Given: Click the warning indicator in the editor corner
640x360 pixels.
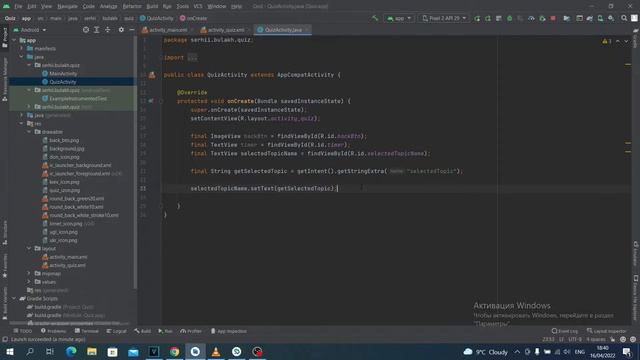Looking at the screenshot, I should tap(607, 41).
